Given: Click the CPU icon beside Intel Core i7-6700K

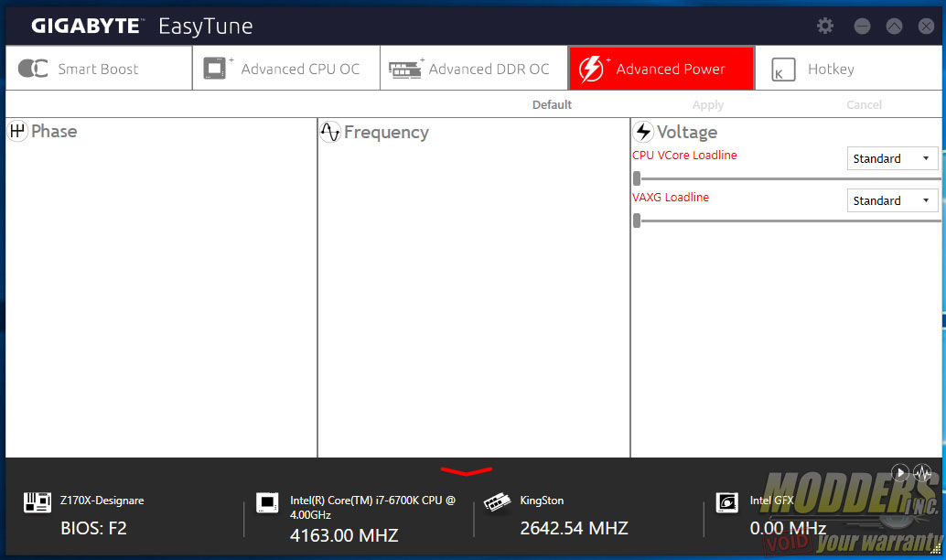Looking at the screenshot, I should (x=267, y=502).
